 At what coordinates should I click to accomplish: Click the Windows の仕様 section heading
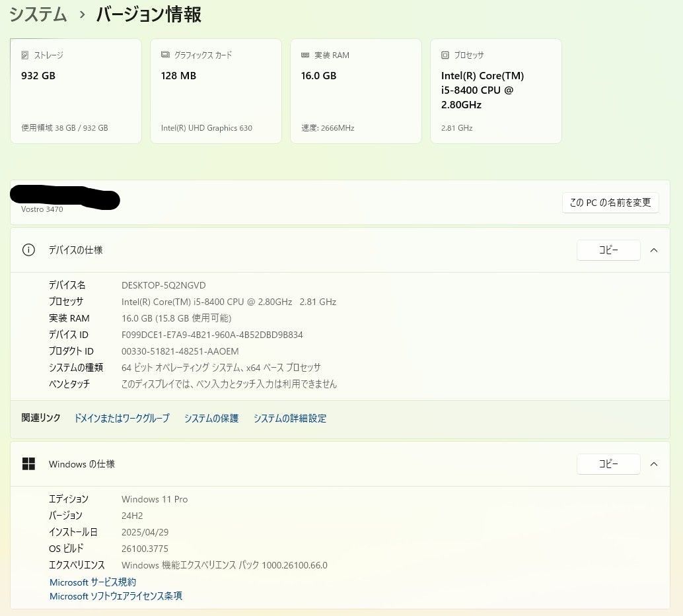[x=82, y=464]
